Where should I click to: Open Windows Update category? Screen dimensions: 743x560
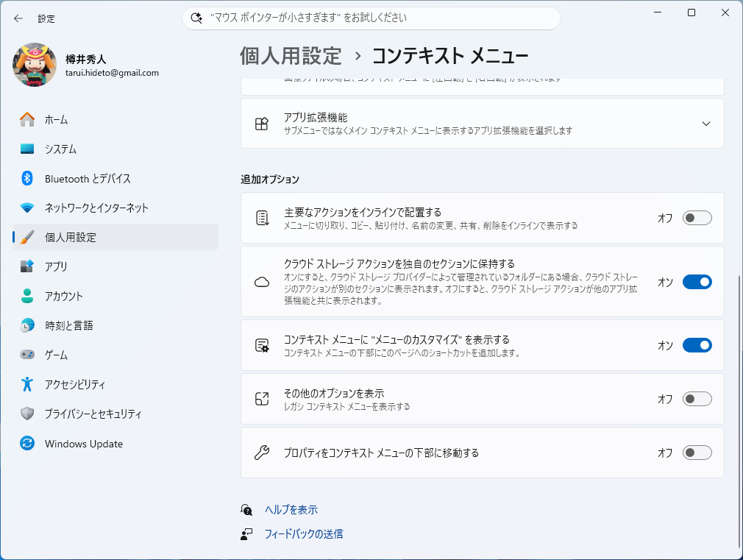pyautogui.click(x=115, y=443)
